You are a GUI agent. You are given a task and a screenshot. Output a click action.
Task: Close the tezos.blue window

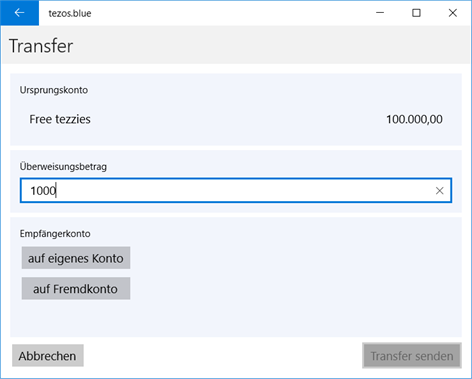tap(452, 13)
